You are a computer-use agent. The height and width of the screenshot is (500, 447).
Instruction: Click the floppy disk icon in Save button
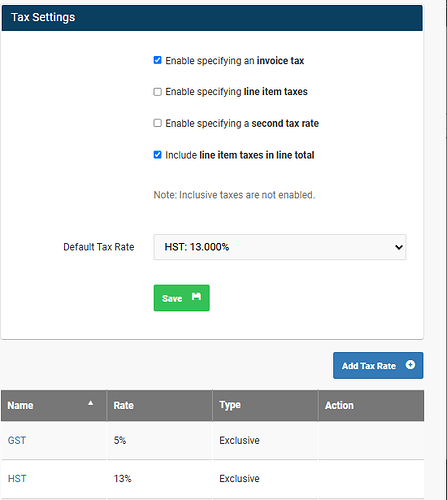tap(196, 296)
